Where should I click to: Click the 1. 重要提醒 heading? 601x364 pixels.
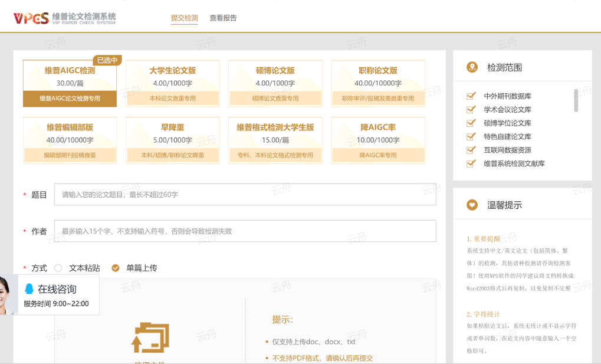(483, 239)
